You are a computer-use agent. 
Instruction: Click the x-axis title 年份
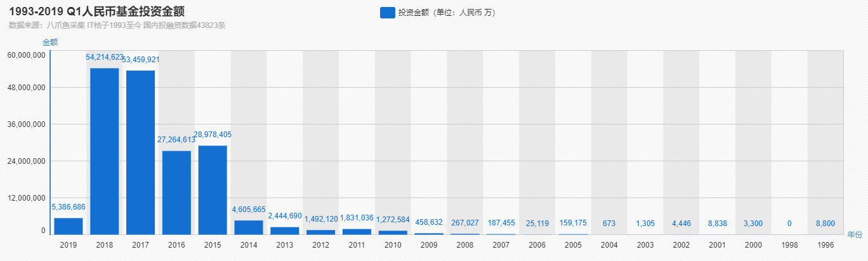pyautogui.click(x=855, y=235)
